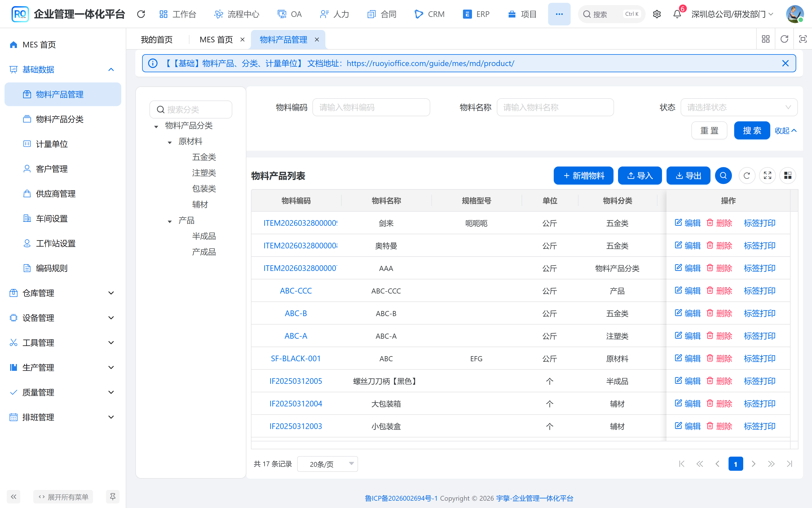Edit the 剑来 material row

click(687, 223)
